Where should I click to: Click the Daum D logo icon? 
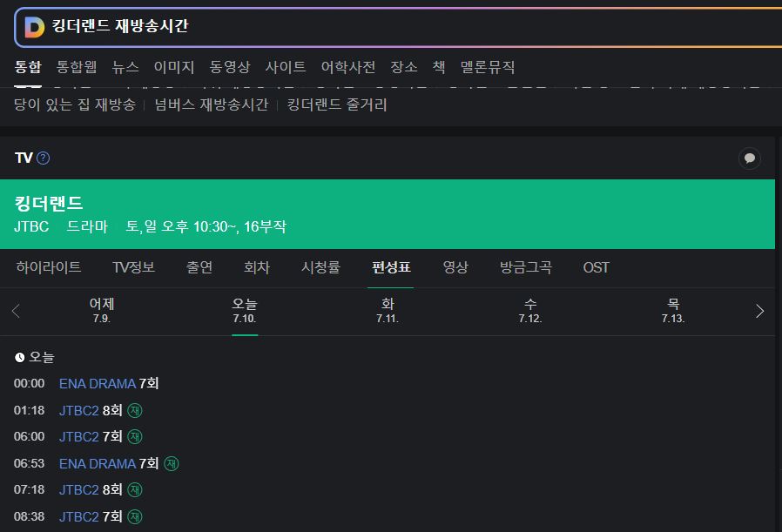coord(35,27)
